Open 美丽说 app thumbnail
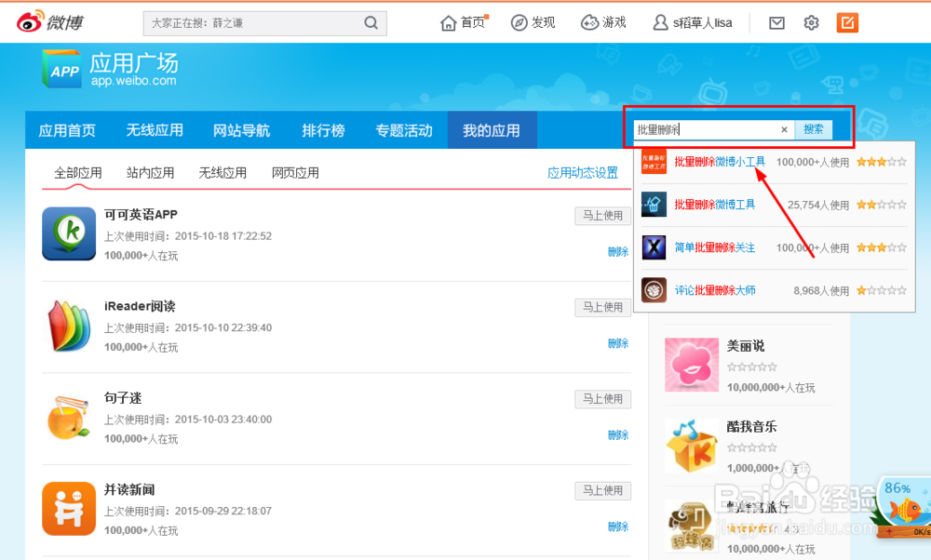This screenshot has height=560, width=931. click(692, 365)
